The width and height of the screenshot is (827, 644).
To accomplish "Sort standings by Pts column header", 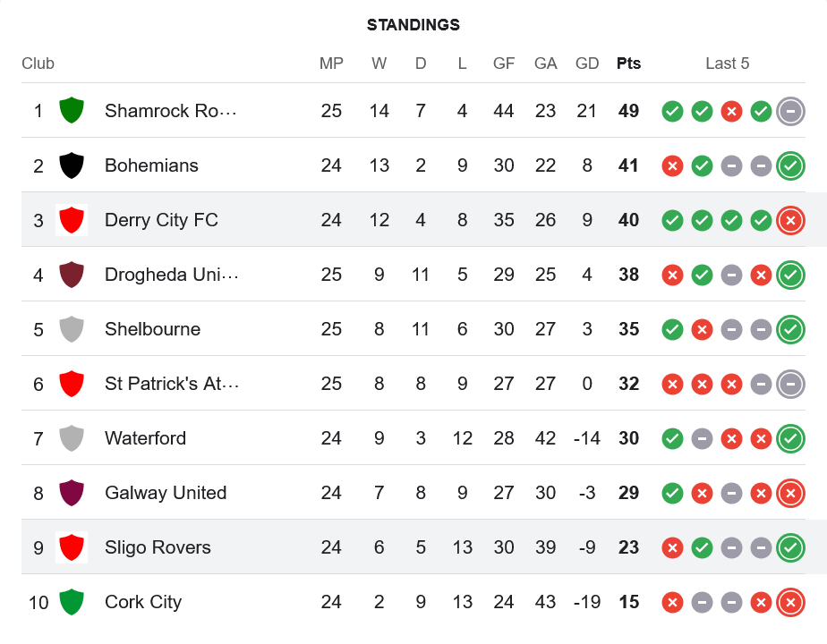I will click(628, 64).
